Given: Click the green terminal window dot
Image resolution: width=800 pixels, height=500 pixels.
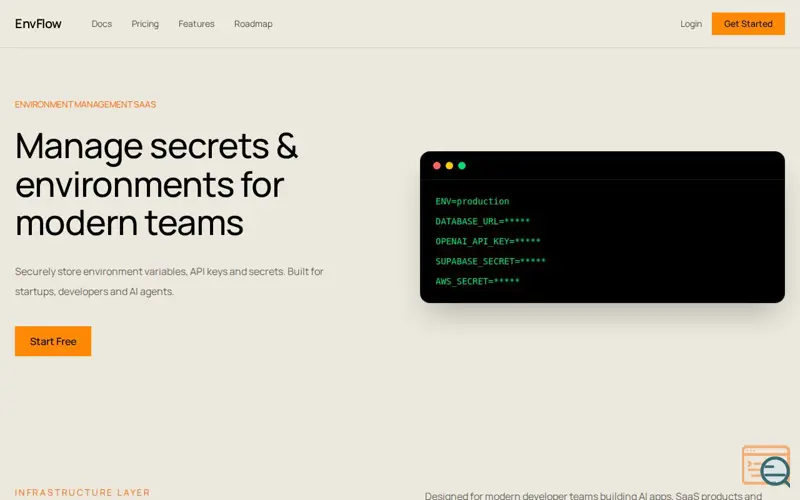Looking at the screenshot, I should pos(462,165).
